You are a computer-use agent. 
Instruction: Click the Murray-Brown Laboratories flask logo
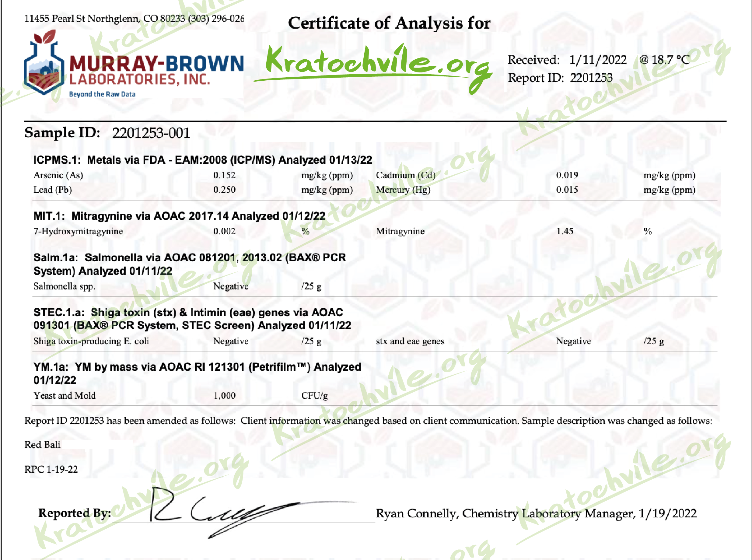(44, 63)
